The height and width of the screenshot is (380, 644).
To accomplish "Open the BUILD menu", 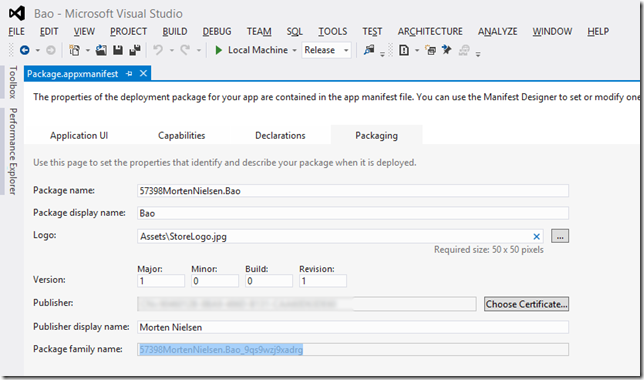I will (175, 32).
